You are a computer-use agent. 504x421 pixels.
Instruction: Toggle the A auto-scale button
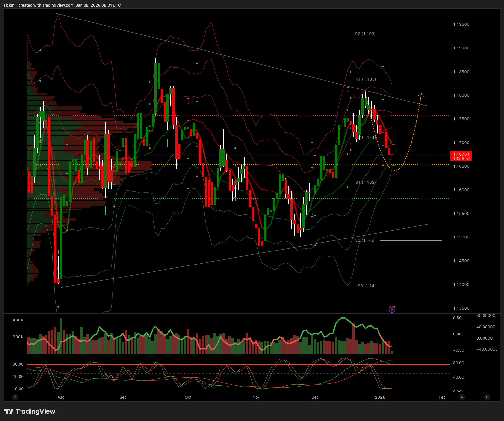462,397
